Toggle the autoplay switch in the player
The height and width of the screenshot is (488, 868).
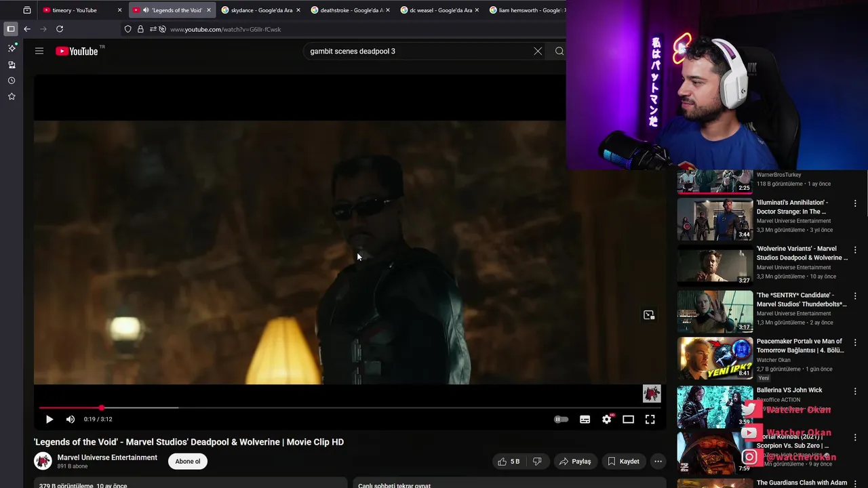[x=561, y=419]
